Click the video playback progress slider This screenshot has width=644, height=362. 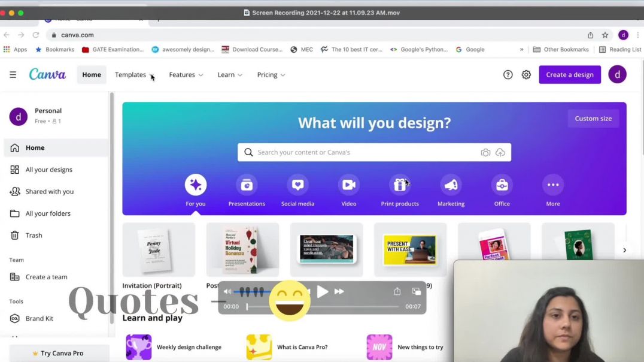(323, 306)
